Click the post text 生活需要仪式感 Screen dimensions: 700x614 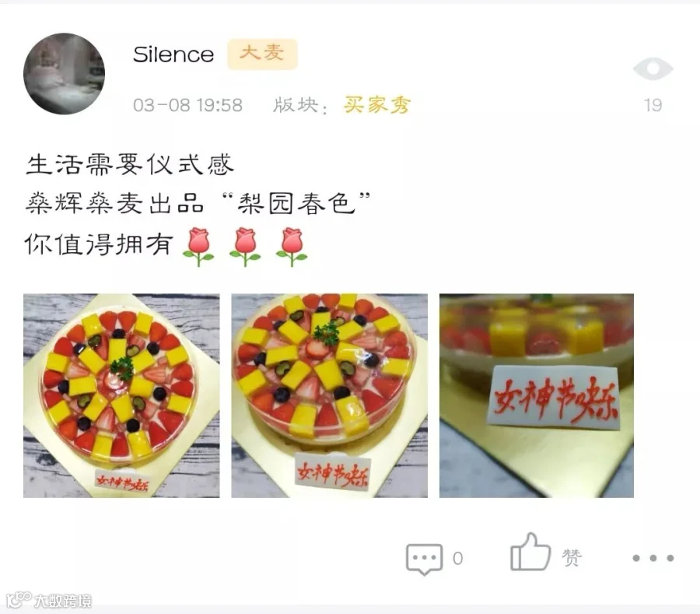point(129,164)
